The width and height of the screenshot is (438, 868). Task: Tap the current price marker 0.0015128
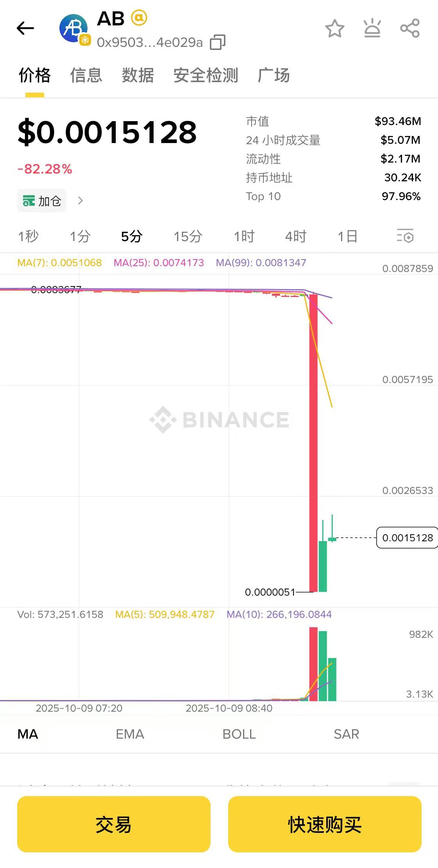point(407,538)
